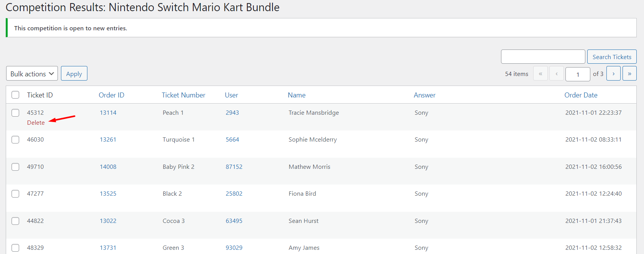Click ticket number Green 3
Screen dimensions: 644x254
click(173, 248)
